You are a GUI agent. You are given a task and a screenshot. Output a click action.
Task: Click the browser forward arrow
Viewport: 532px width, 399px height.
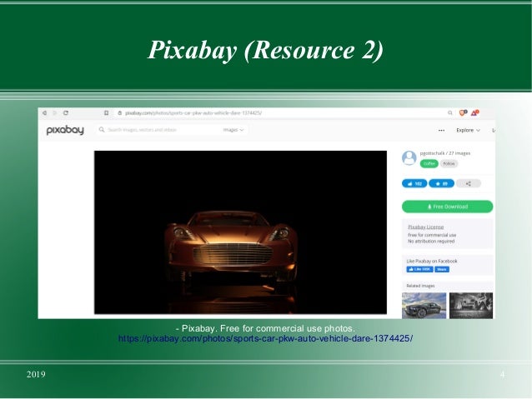click(55, 113)
